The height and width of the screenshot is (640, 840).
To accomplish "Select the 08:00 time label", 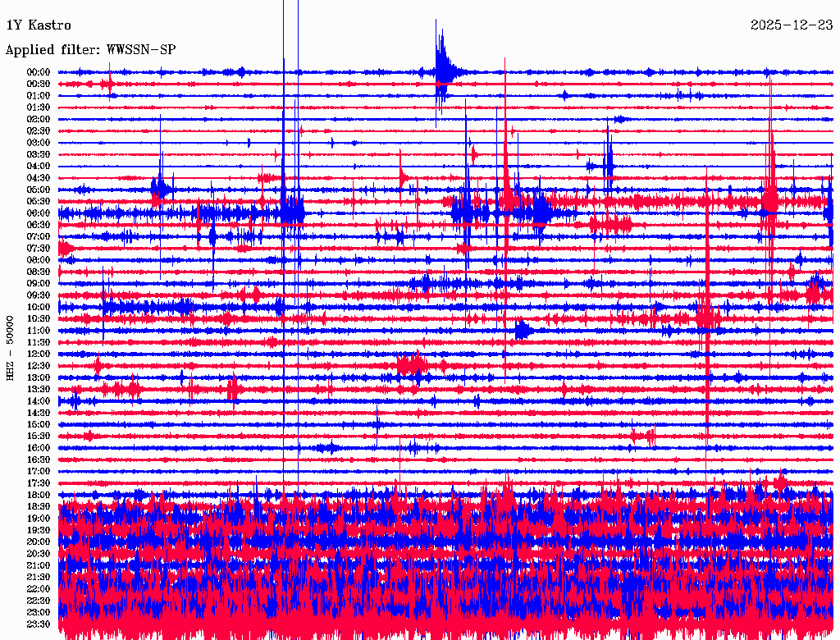I will tap(39, 260).
